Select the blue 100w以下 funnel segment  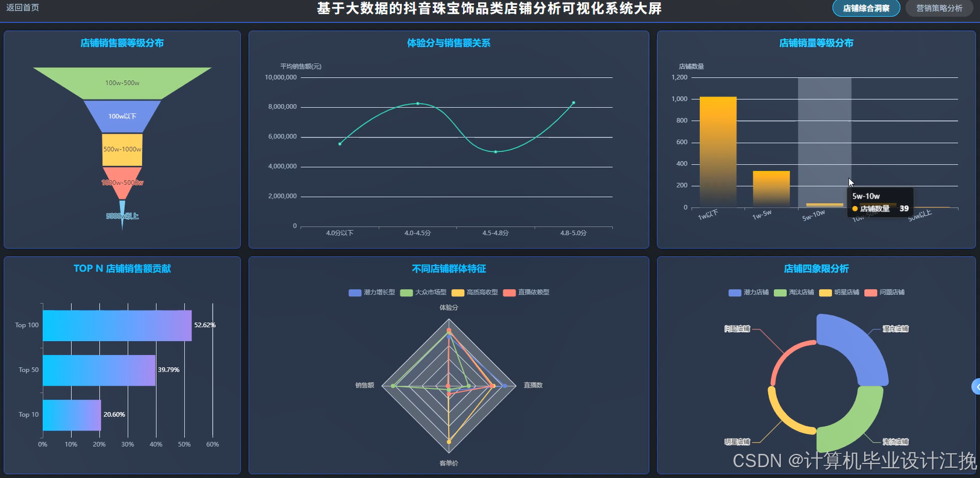(122, 116)
